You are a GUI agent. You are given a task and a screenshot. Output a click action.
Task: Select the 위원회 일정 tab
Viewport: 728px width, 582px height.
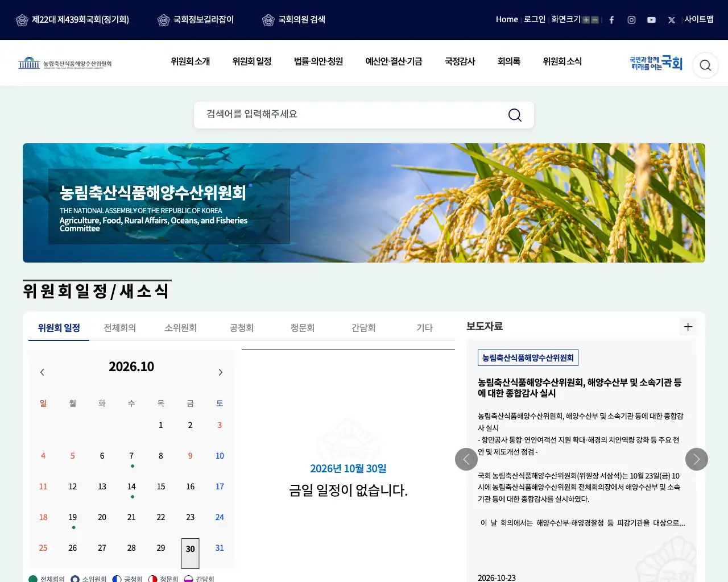59,328
